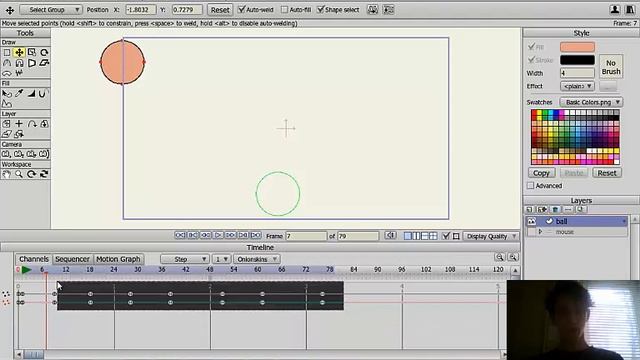Screen dimensions: 640x360
Task: Select the Rotate Layer tool
Action: [32, 124]
